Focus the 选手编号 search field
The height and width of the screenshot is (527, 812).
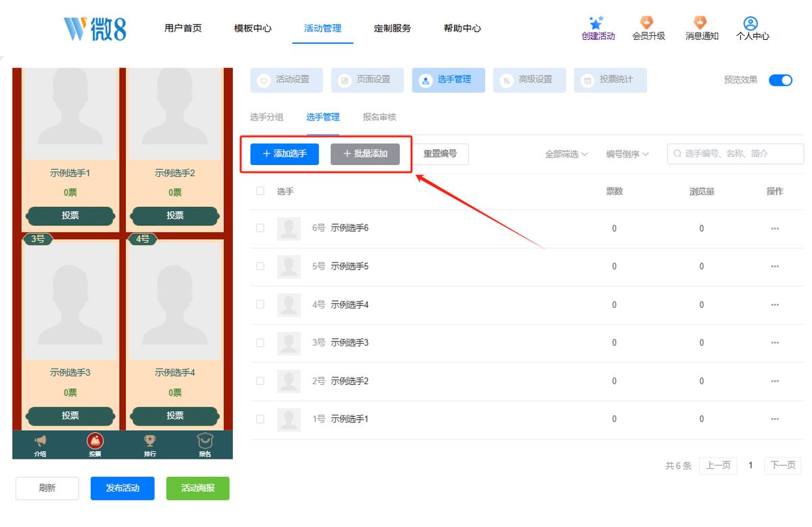tap(736, 154)
